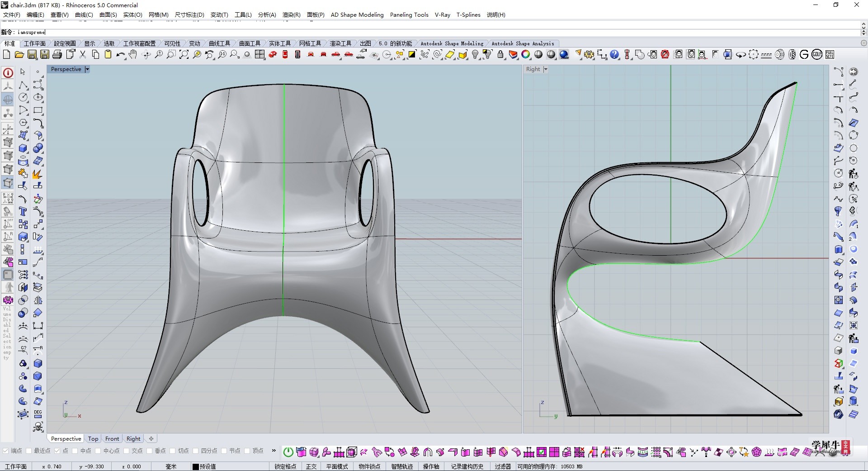
Task: Click the large G icon in toolbar
Action: pos(804,55)
